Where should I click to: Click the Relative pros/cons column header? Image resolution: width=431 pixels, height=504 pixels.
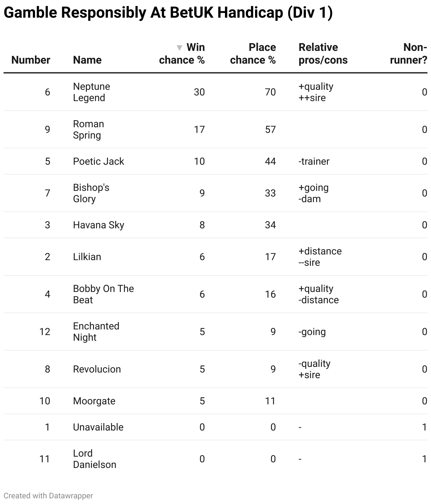pos(323,54)
